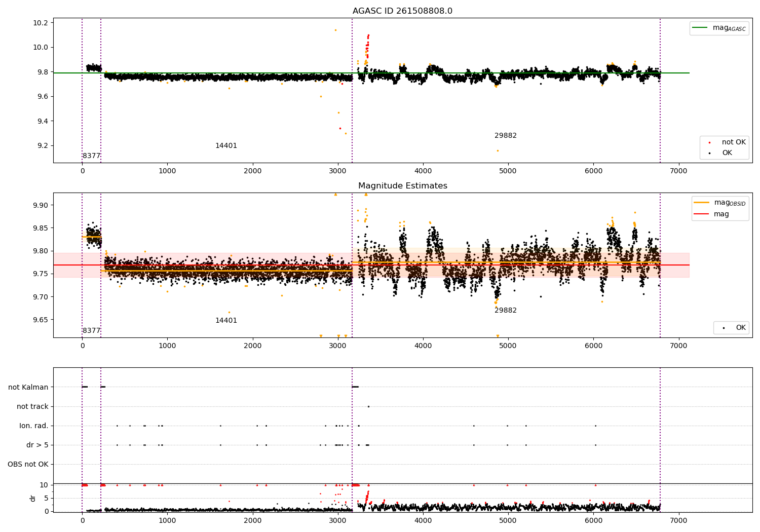This screenshot has height=532, width=760.
Task: Click the '5' tick label on the dr axis
Action: 46,498
